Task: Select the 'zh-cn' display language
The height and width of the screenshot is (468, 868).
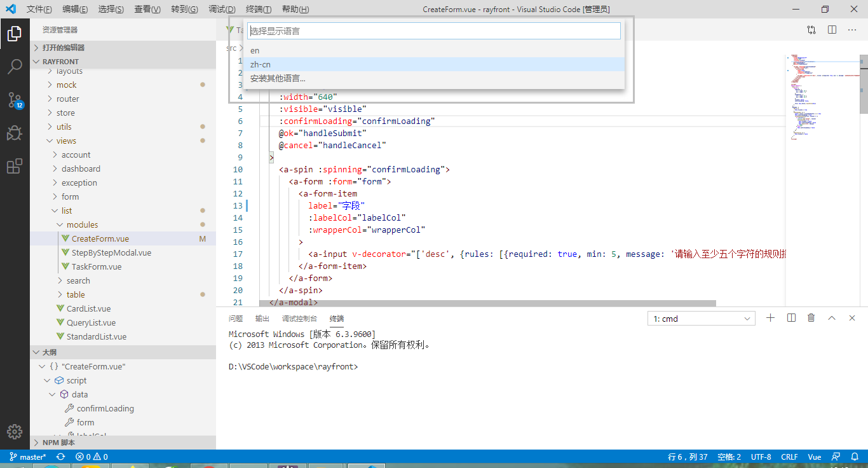Action: pos(434,64)
